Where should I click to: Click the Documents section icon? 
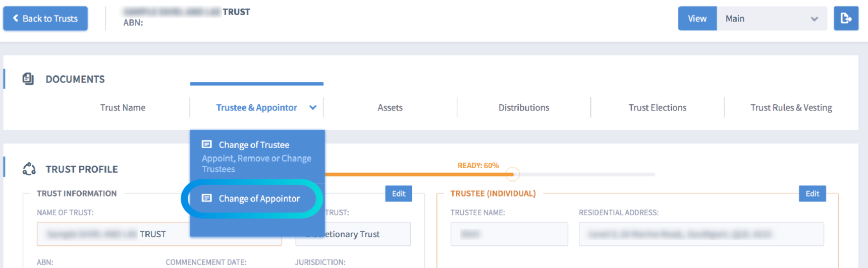click(x=28, y=79)
